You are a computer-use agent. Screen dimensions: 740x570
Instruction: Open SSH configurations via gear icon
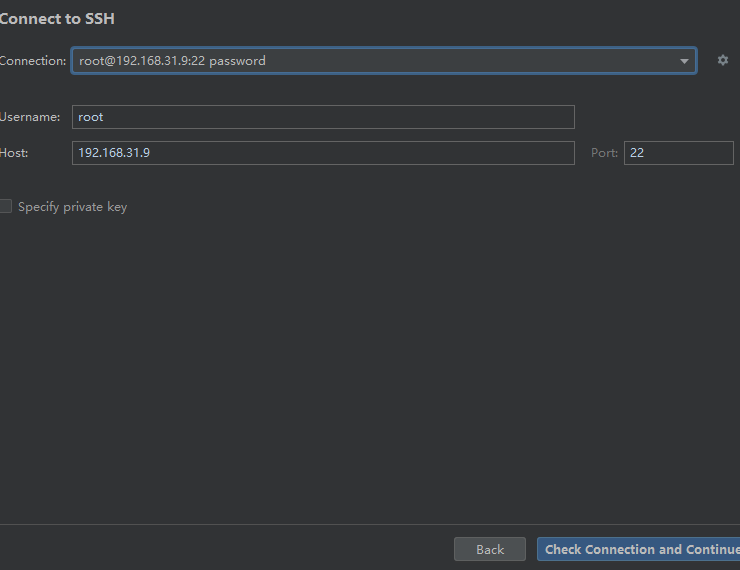(723, 61)
